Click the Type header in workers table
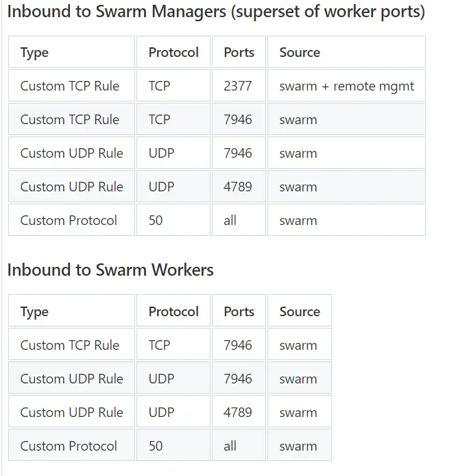Screen dimensions: 467x476 tap(71, 311)
